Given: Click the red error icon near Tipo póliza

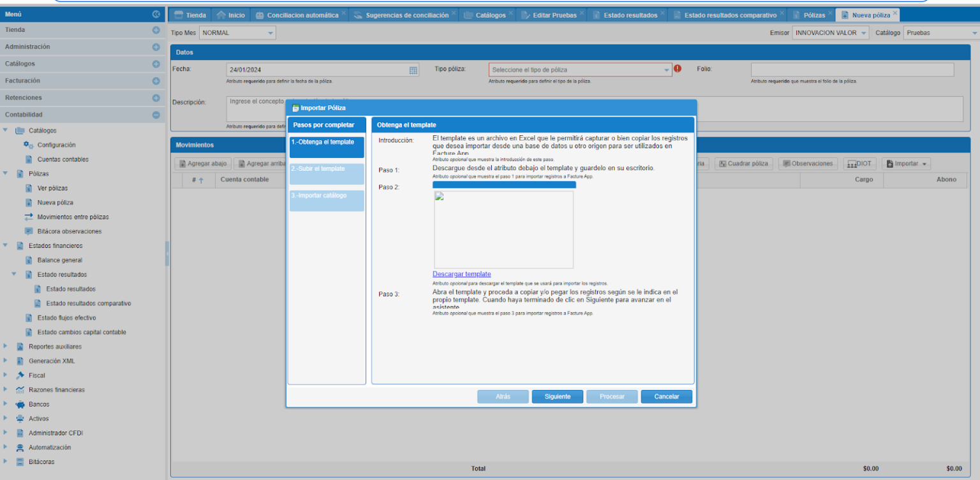Looking at the screenshot, I should click(x=678, y=69).
